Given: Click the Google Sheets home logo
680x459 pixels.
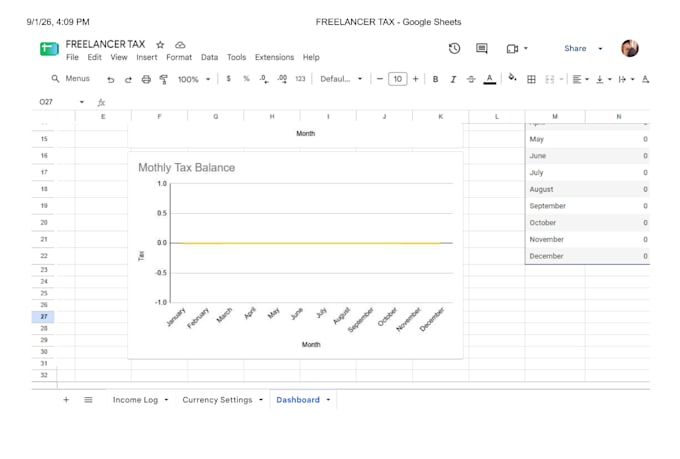Looking at the screenshot, I should (x=49, y=49).
